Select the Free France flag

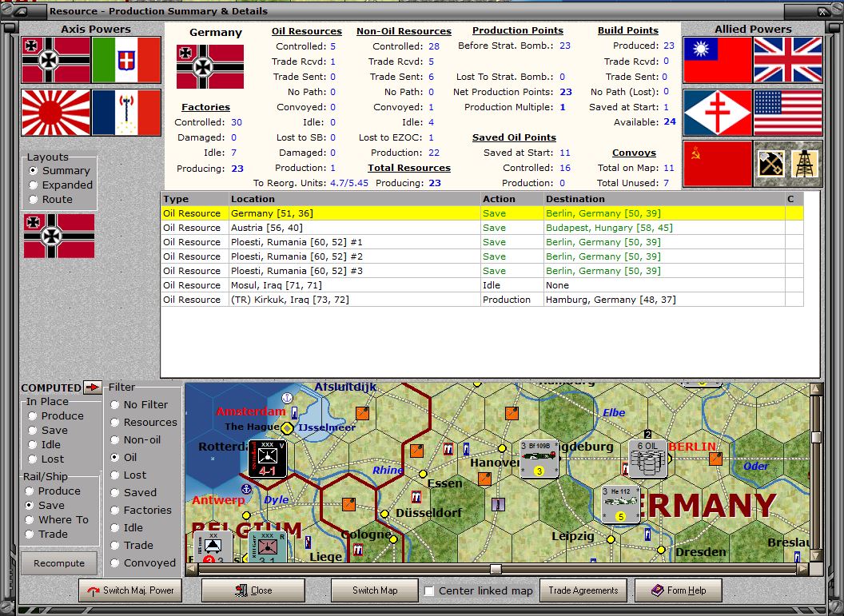tap(718, 113)
